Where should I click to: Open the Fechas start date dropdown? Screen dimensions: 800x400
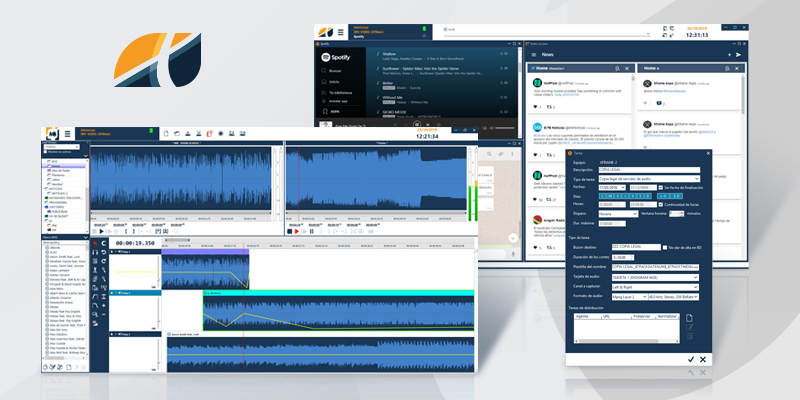coord(623,187)
